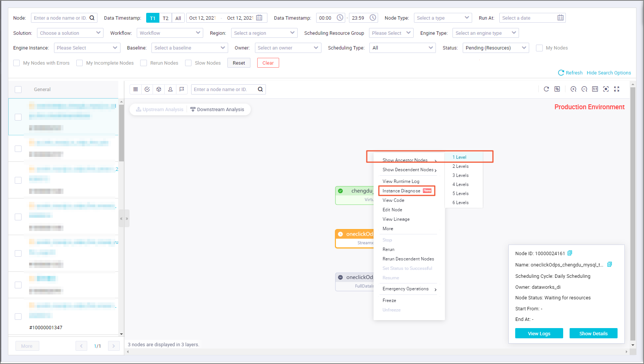644x364 pixels.
Task: Click the right page vertical scrollbar thumb
Action: (x=633, y=214)
